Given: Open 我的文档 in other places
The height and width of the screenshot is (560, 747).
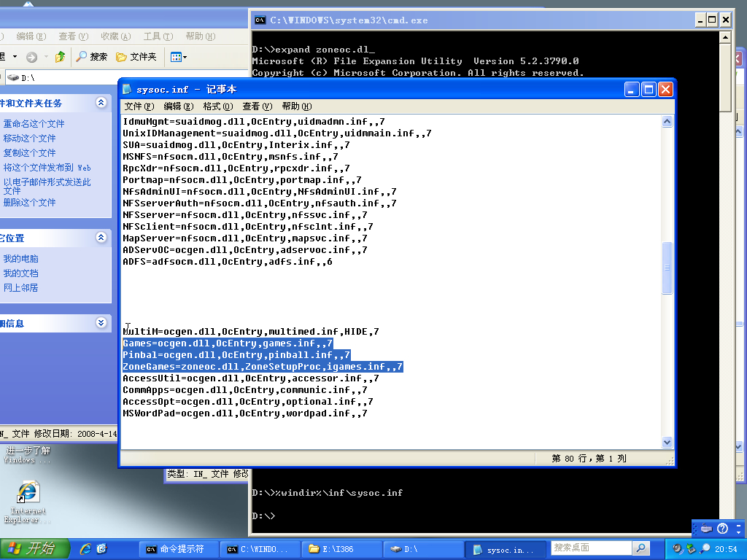Looking at the screenshot, I should click(x=20, y=273).
